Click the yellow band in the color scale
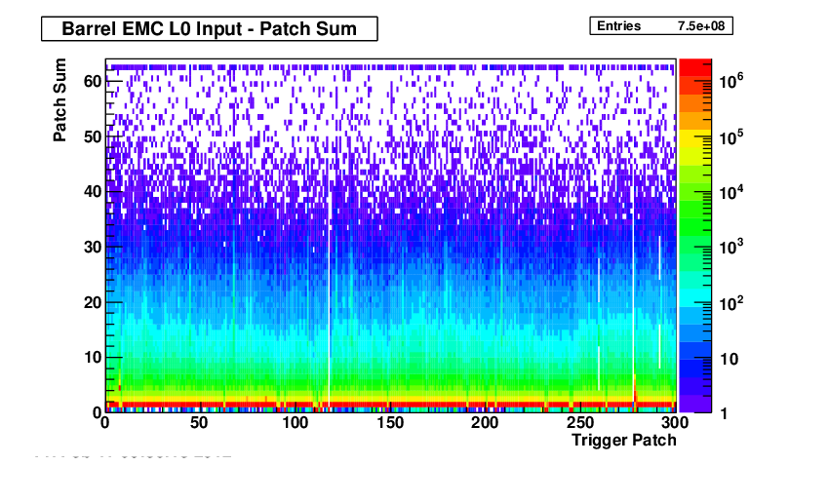The width and height of the screenshot is (829, 504). click(x=695, y=138)
